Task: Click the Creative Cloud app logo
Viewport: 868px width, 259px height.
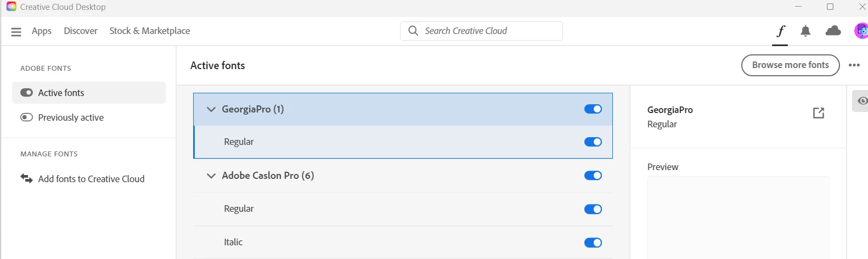Action: click(x=11, y=7)
